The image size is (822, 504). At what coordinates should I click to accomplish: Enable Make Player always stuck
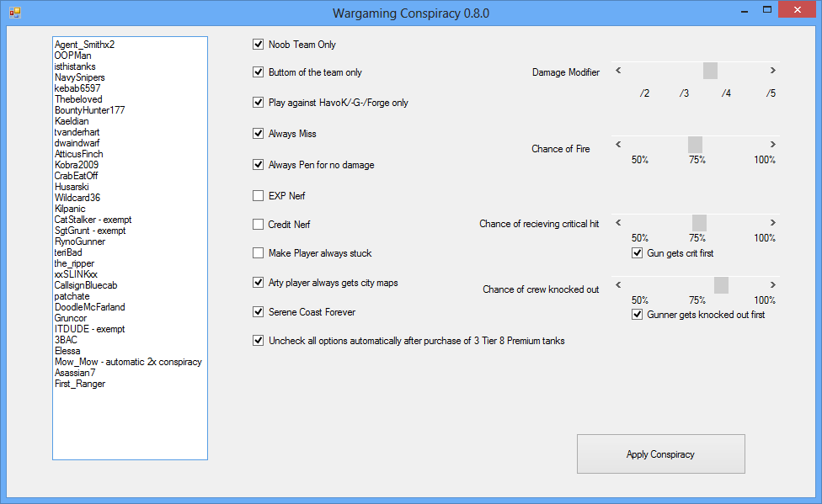click(258, 253)
